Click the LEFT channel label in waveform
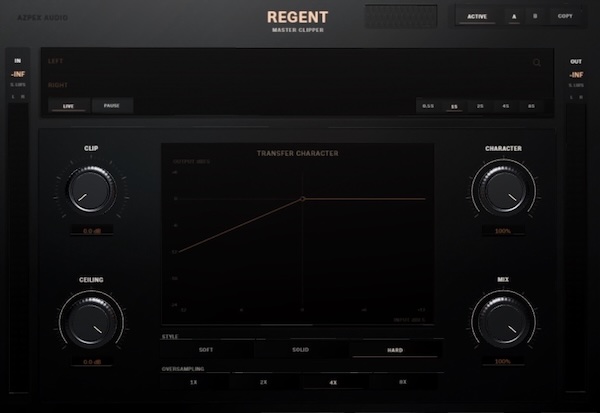This screenshot has height=413, width=600. pyautogui.click(x=55, y=61)
